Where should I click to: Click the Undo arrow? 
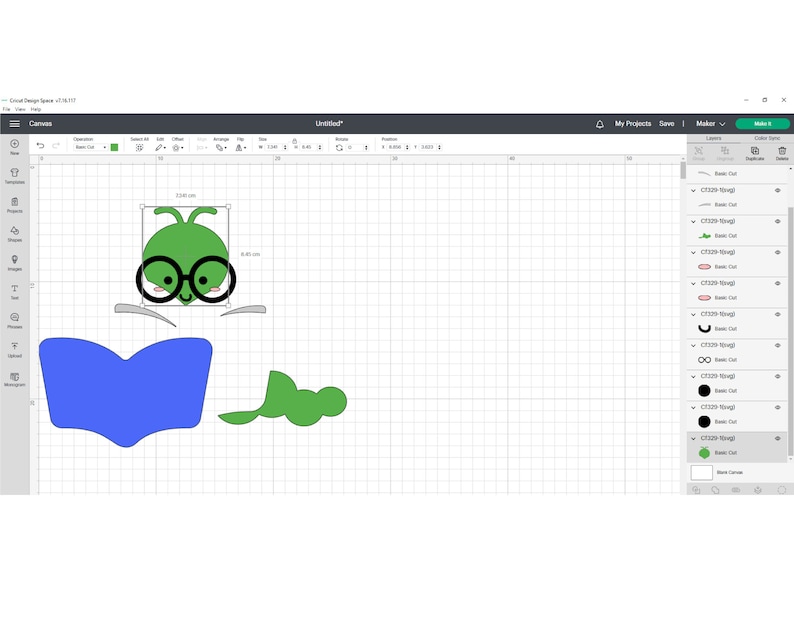[41, 146]
